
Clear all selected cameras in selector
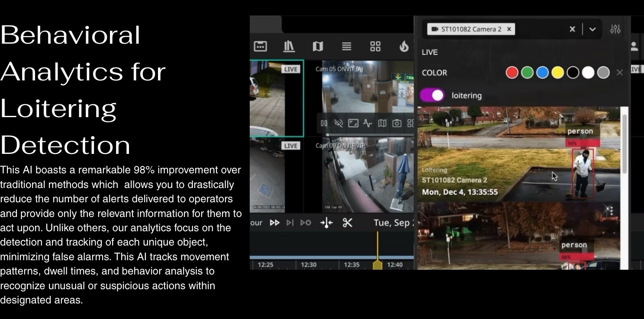click(572, 29)
